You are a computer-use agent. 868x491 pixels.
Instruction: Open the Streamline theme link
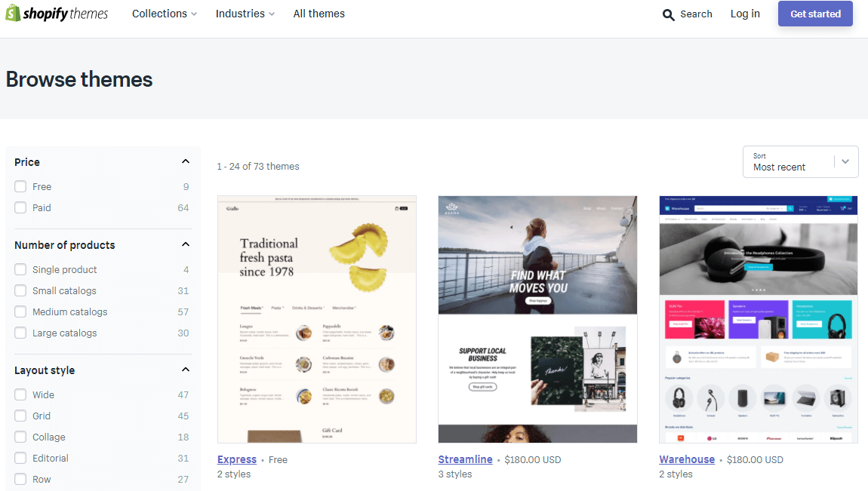(465, 459)
